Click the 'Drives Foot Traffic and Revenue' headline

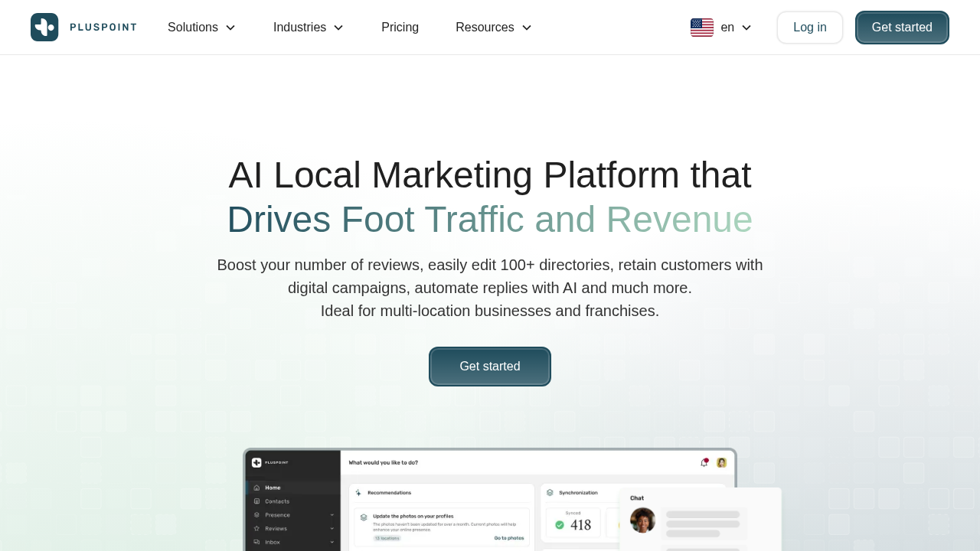pyautogui.click(x=490, y=220)
